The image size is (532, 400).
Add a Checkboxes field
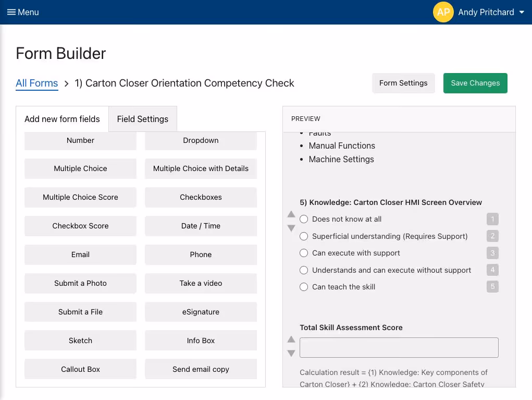201,197
